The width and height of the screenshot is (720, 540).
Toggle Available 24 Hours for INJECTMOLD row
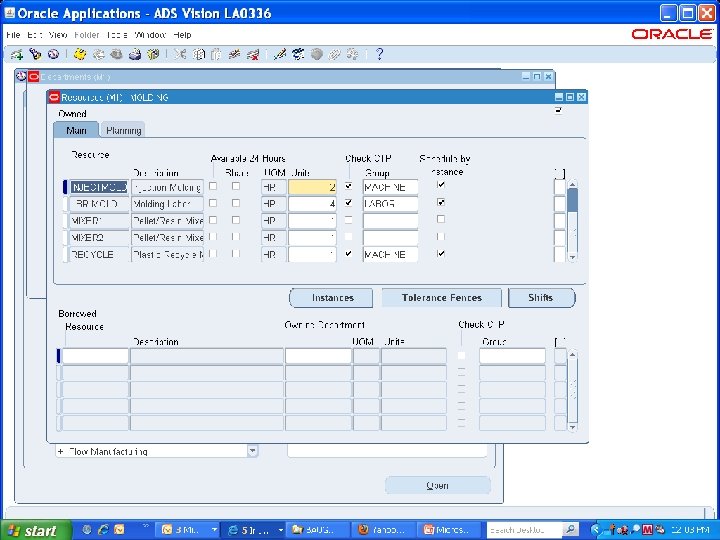click(213, 186)
